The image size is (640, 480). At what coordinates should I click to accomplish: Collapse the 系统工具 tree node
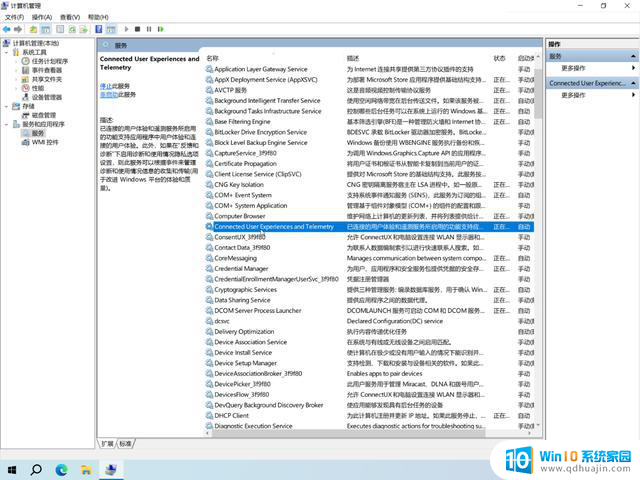[7, 52]
